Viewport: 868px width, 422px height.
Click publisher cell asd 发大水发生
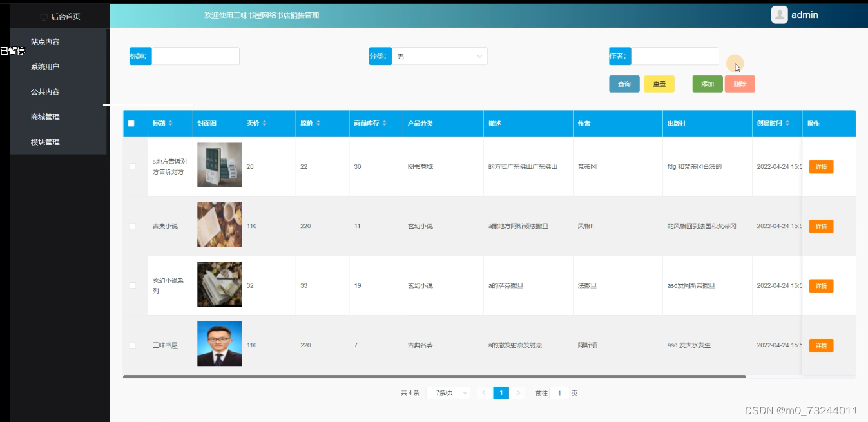689,345
